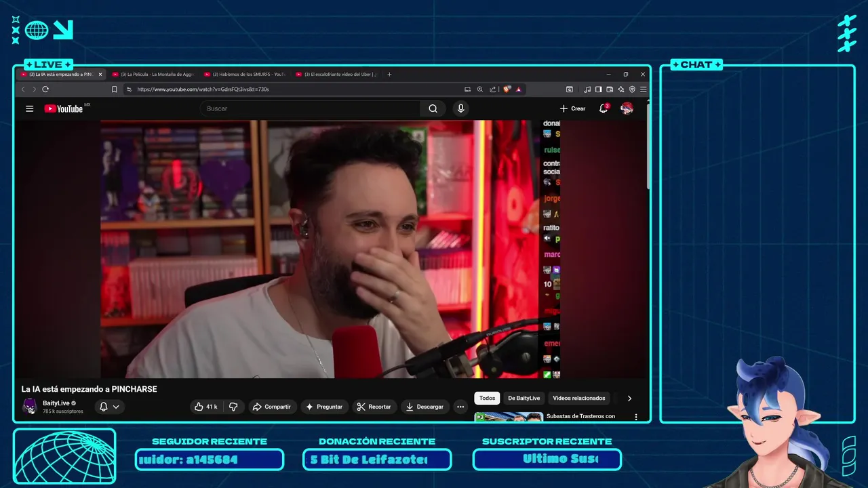Open the Brave Wallet icon
Viewport: 868px width, 488px height.
pos(610,89)
